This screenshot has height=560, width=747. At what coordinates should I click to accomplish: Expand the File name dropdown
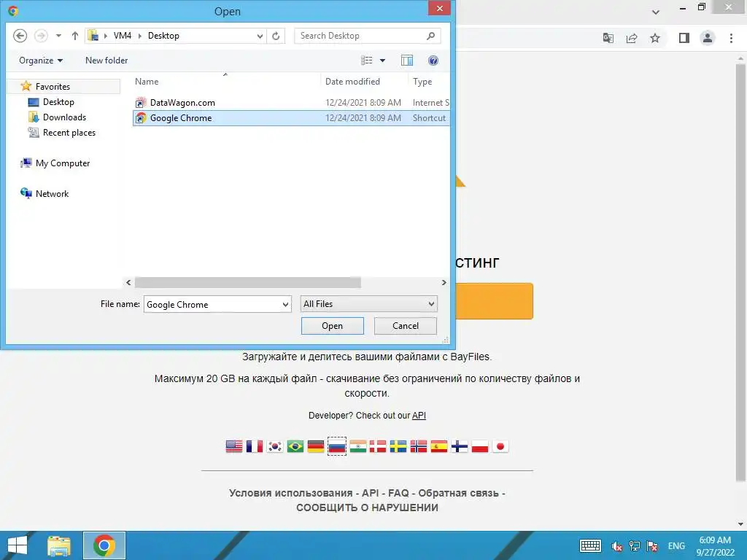285,304
